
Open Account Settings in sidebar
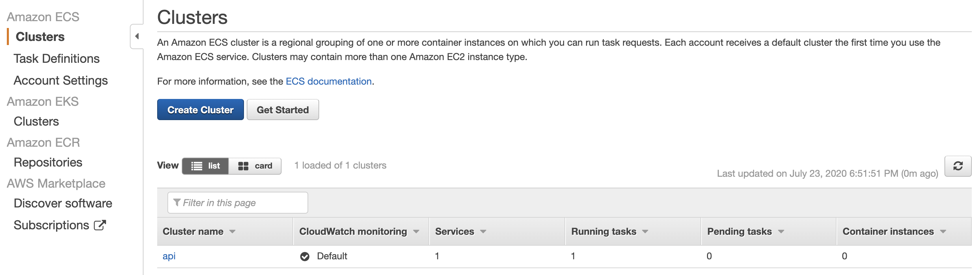point(61,81)
